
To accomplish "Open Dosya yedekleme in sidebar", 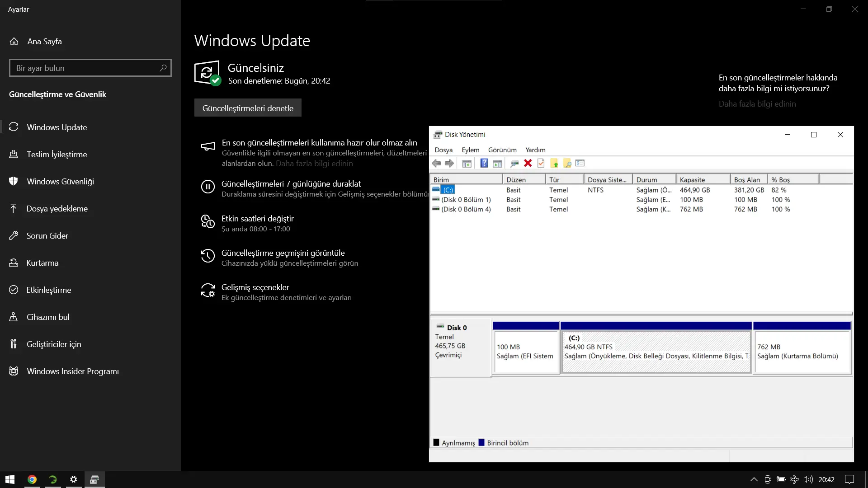I will tap(90, 209).
